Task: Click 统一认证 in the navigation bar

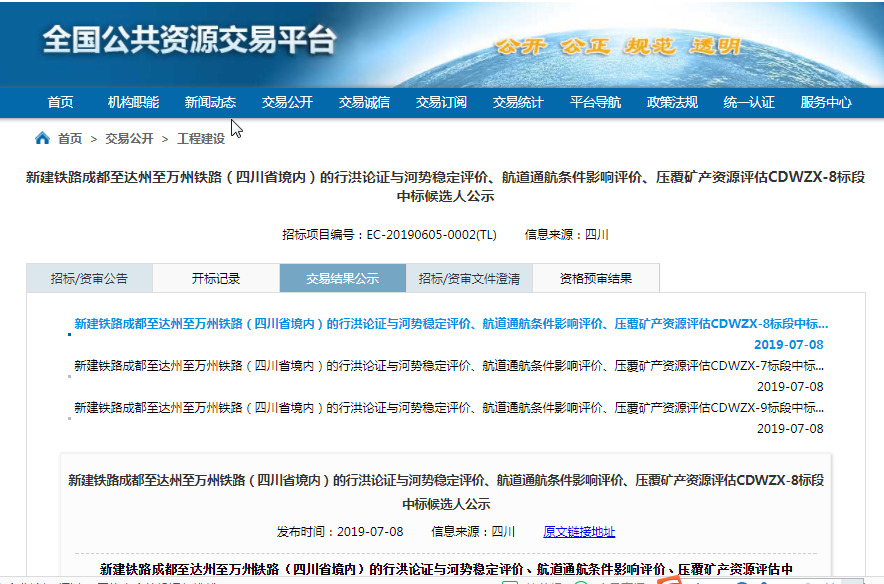Action: [x=749, y=102]
